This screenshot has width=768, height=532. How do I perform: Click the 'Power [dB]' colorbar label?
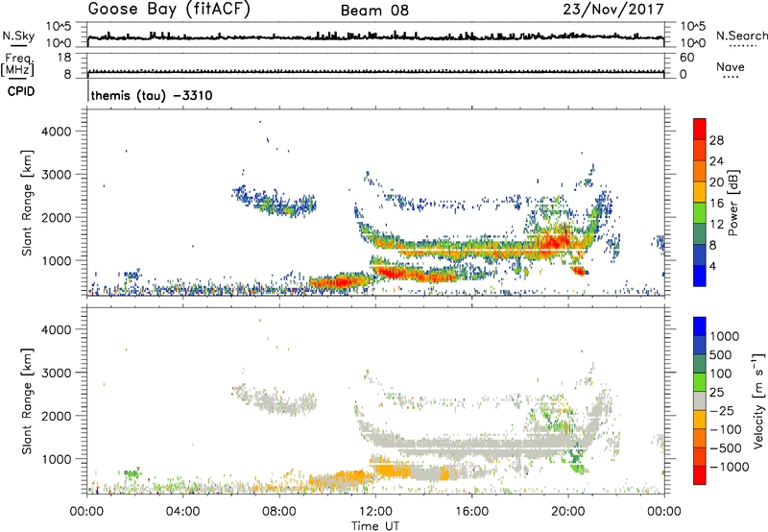click(733, 203)
